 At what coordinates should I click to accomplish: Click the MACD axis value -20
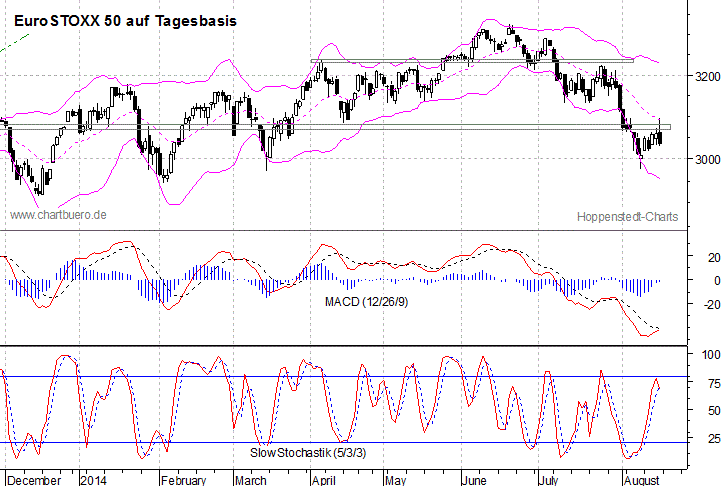pos(711,304)
